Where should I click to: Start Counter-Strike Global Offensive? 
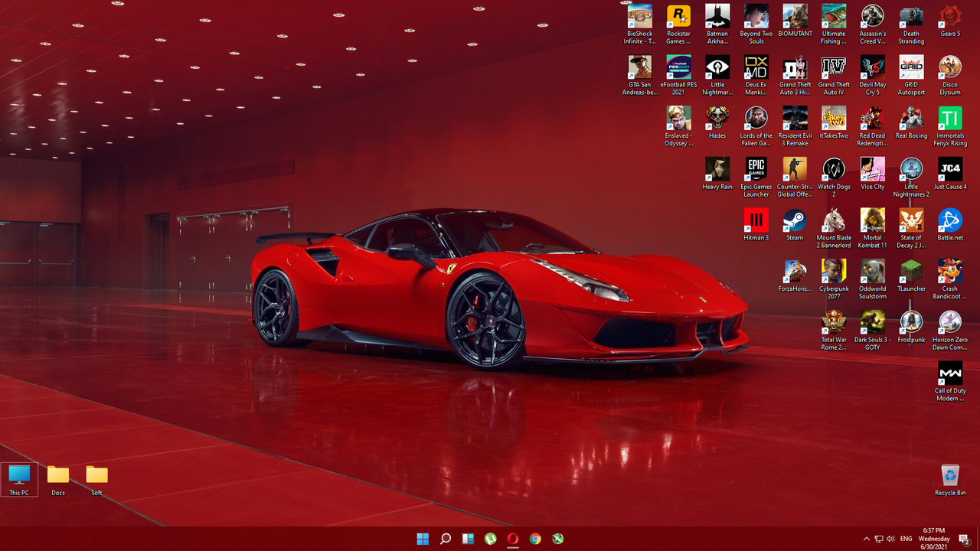(x=795, y=171)
